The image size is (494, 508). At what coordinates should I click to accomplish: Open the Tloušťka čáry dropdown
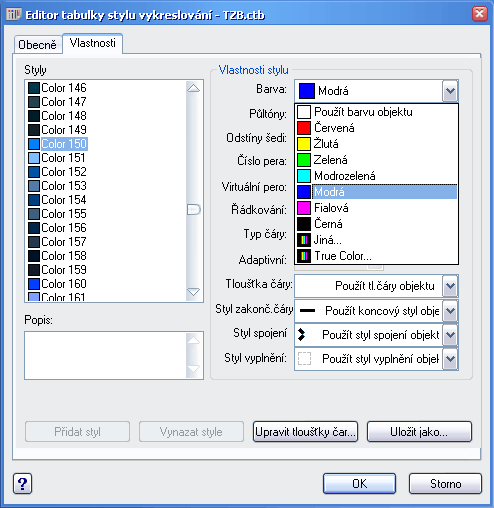450,286
